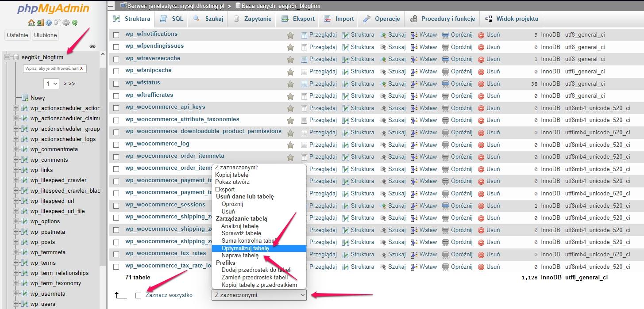This screenshot has height=309, width=644.
Task: Star wp_wfstatus as favorite
Action: [x=290, y=84]
